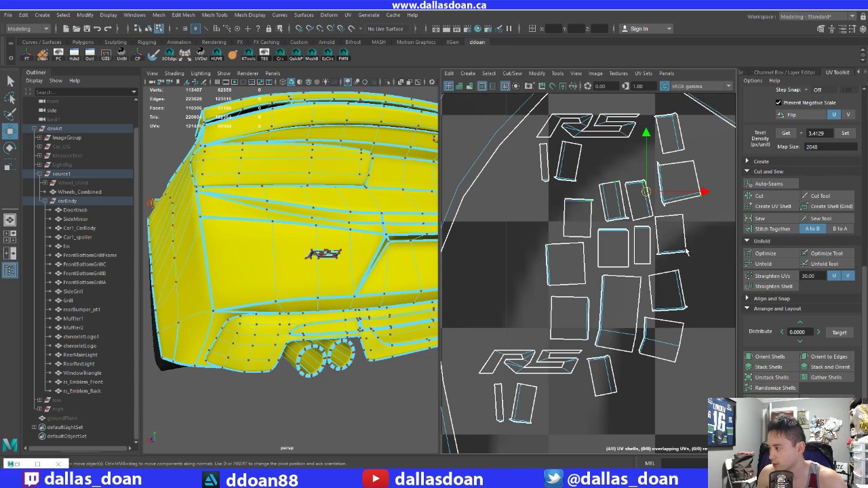868x488 pixels.
Task: Click the save scene icon in status line
Action: 86,28
